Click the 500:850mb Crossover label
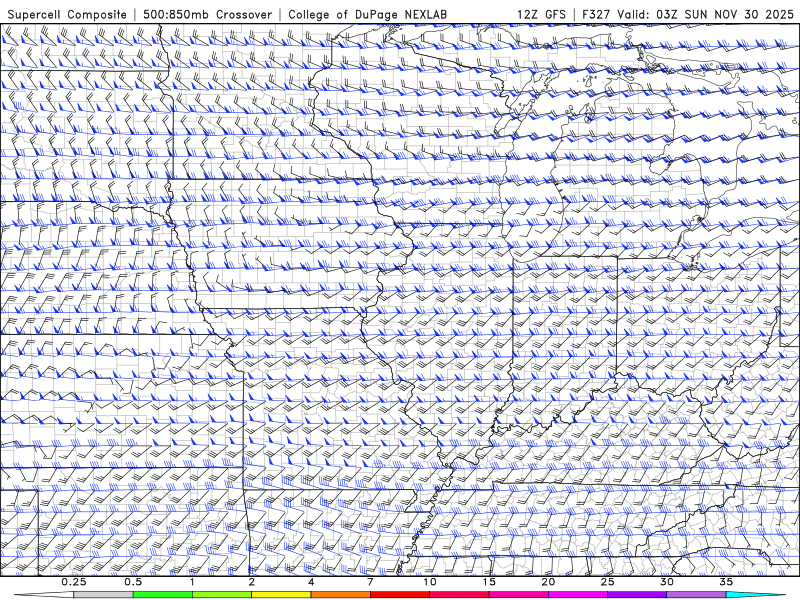The width and height of the screenshot is (800, 600). point(208,14)
